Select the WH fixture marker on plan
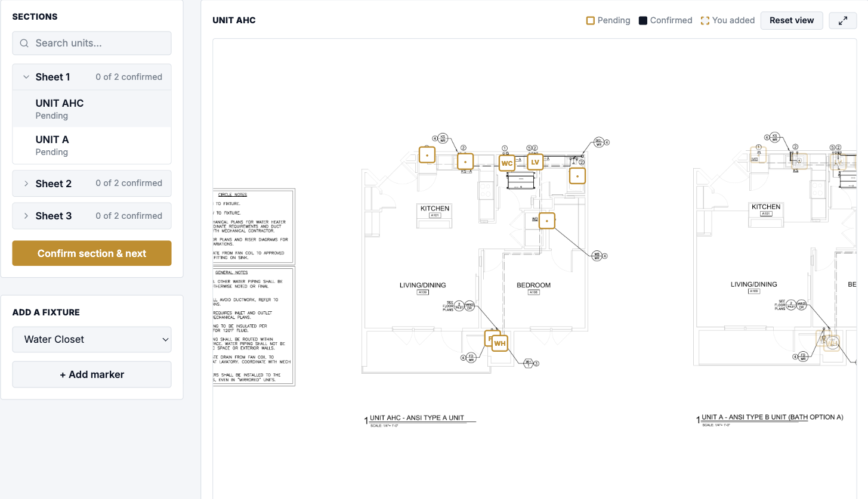Screen dimensions: 868x499 click(500, 343)
